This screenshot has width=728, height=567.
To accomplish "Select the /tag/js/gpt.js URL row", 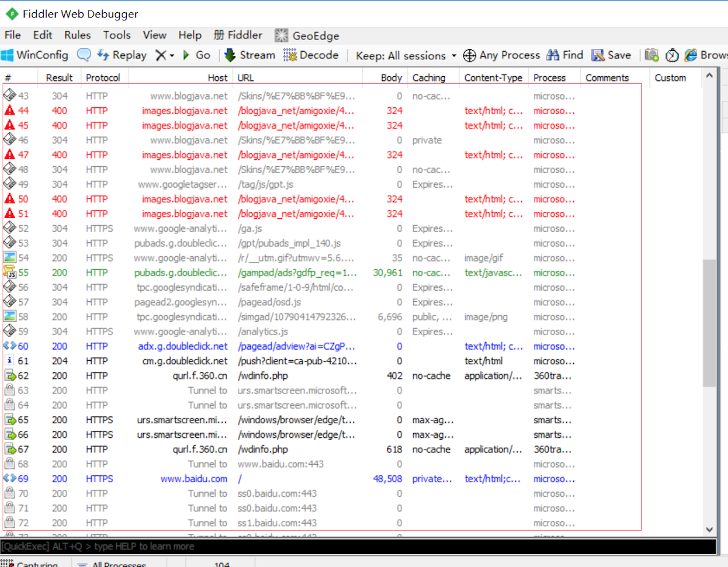I will (x=265, y=184).
